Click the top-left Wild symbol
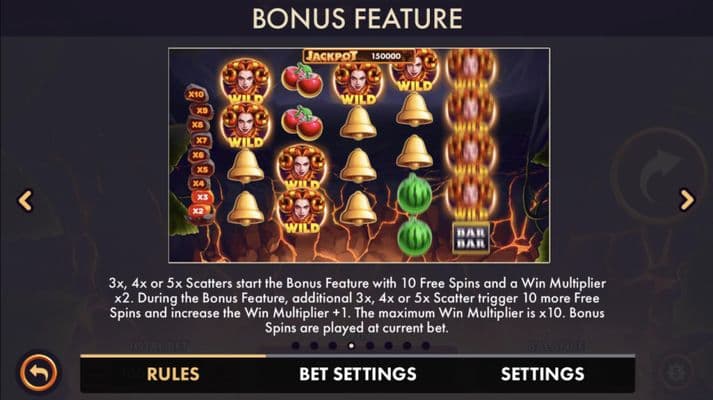 pos(246,81)
